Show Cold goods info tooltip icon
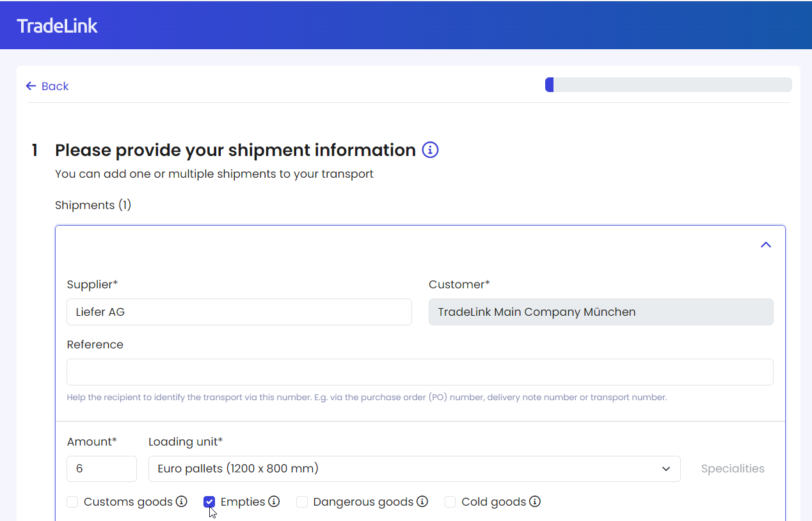 tap(535, 502)
